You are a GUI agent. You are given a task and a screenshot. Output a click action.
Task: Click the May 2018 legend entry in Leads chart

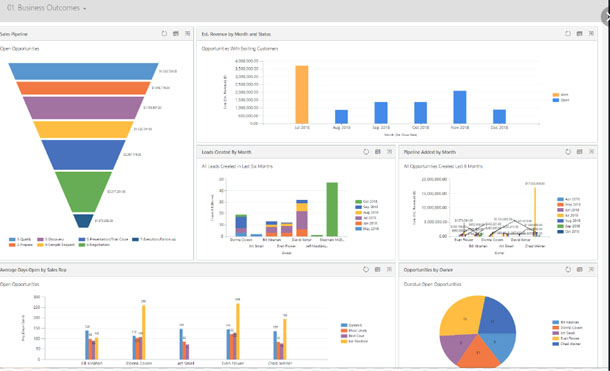tap(366, 229)
